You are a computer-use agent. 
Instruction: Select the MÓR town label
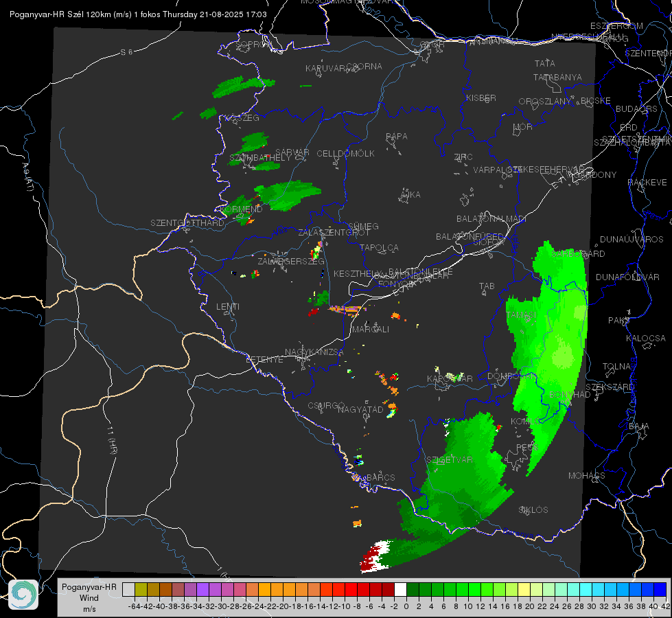point(523,126)
